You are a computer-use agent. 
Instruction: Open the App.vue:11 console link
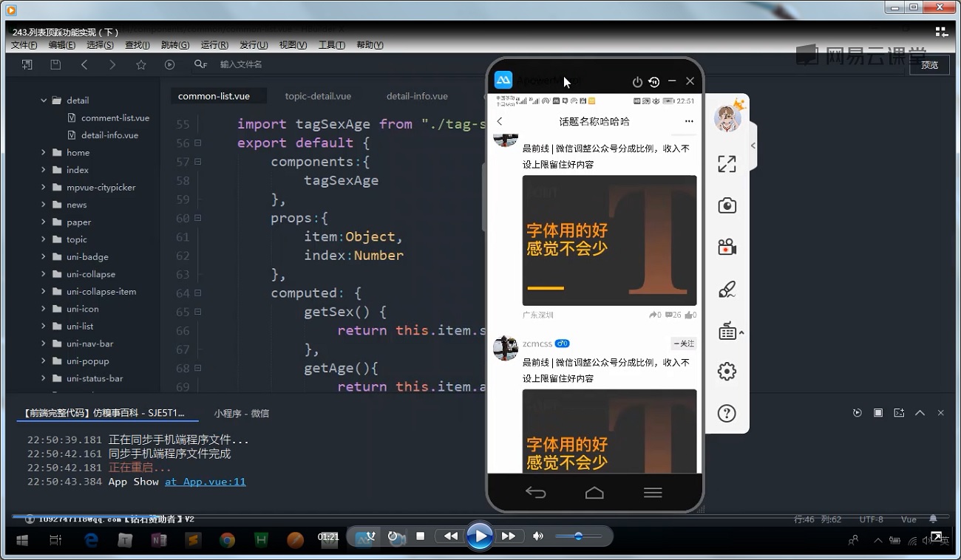pyautogui.click(x=206, y=482)
